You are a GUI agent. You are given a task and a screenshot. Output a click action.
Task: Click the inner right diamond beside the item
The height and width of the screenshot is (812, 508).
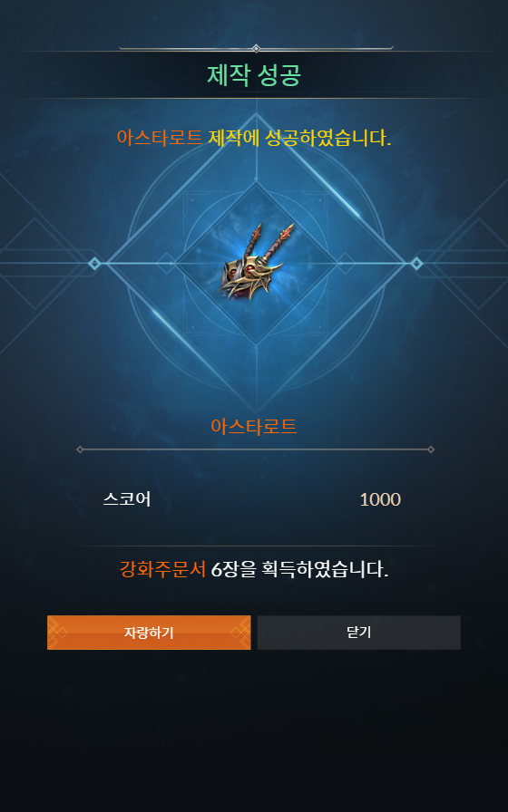pos(346,263)
